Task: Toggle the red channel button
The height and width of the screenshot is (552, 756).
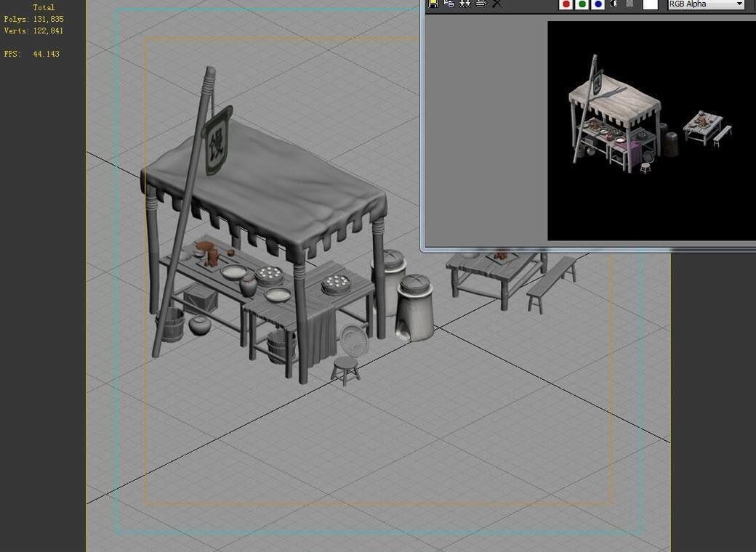Action: pos(566,4)
